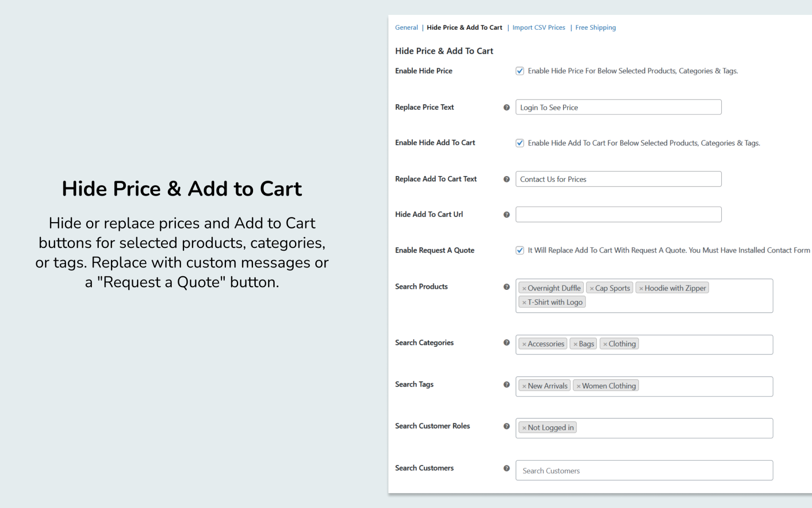Show help tooltip for Search Products

pyautogui.click(x=507, y=287)
